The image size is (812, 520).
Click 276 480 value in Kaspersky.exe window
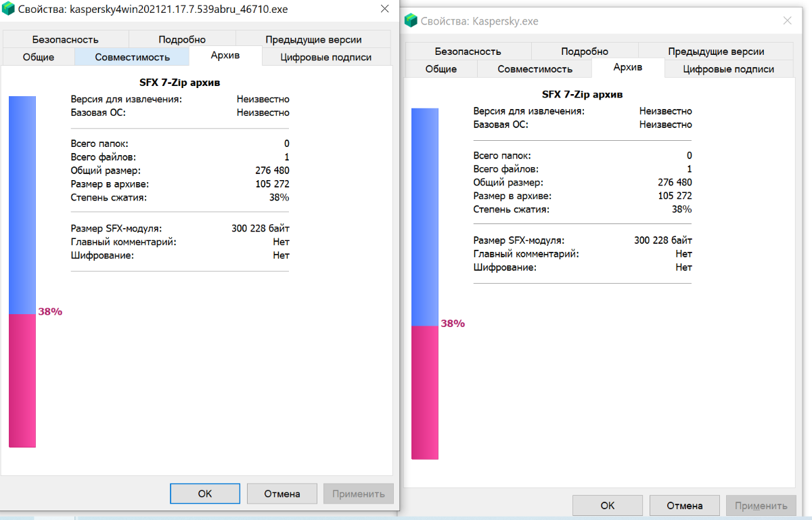[x=675, y=181]
